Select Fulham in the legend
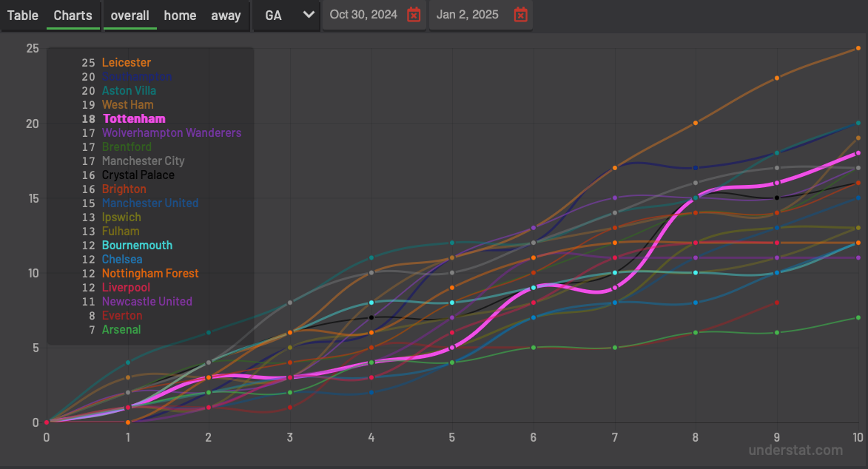Viewport: 868px width, 469px height. (x=121, y=231)
